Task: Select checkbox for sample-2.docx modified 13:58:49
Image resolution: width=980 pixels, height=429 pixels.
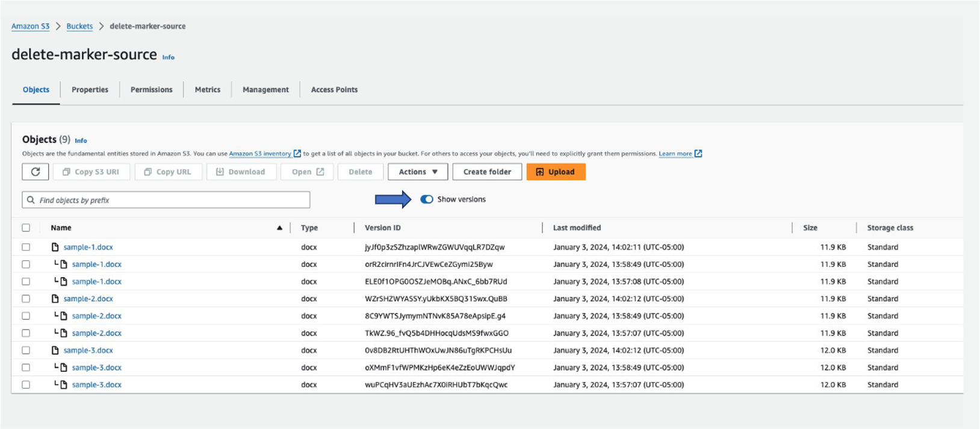Action: coord(26,316)
